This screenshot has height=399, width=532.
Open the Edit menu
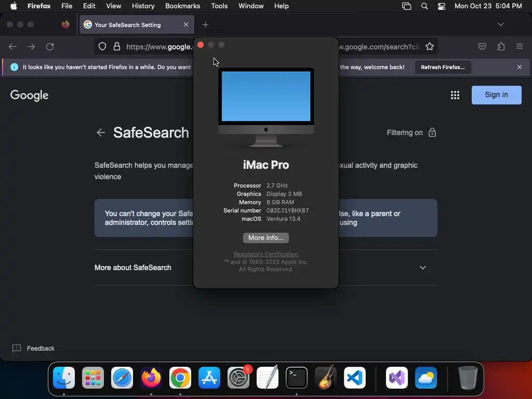click(89, 6)
